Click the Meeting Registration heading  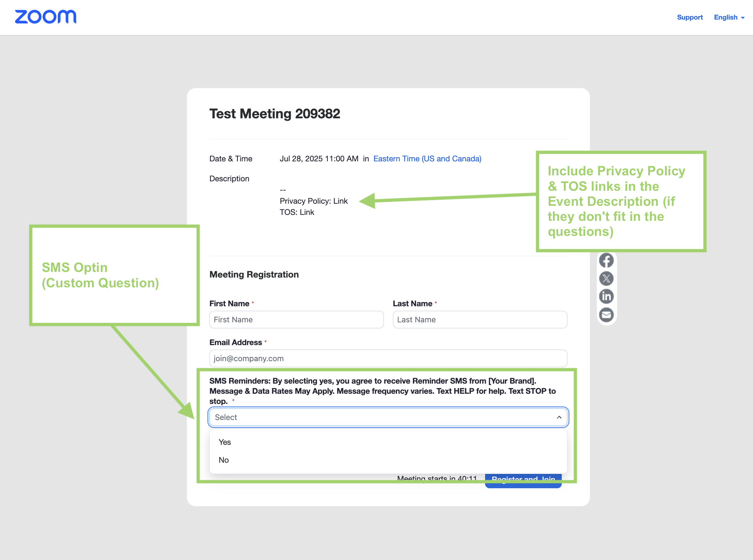click(x=254, y=274)
